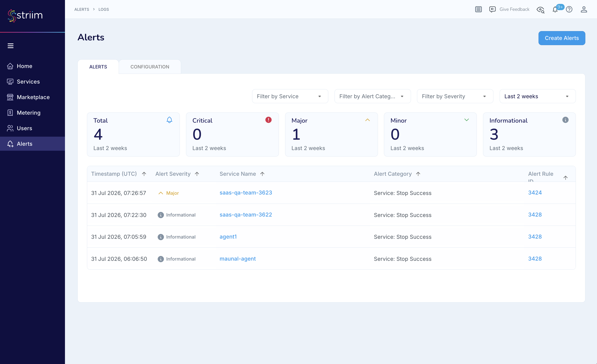Open the eye search monitor icon
The image size is (597, 364).
(x=540, y=9)
